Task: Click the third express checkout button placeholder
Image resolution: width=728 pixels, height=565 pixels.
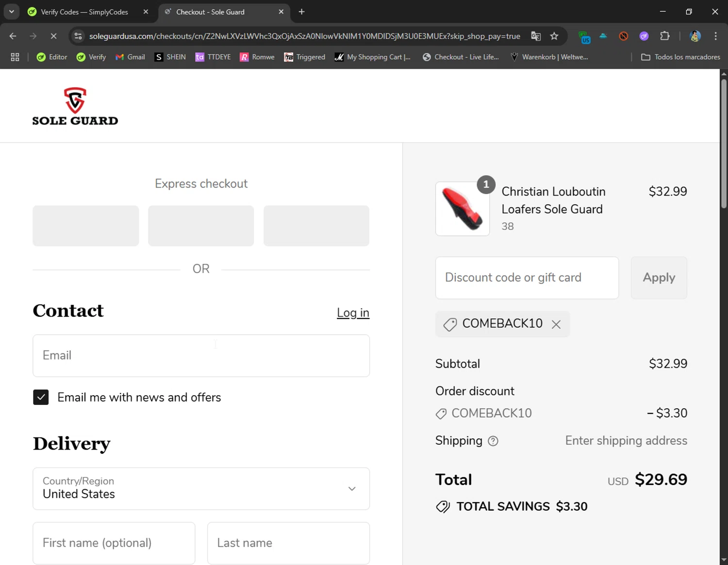Action: [x=316, y=226]
